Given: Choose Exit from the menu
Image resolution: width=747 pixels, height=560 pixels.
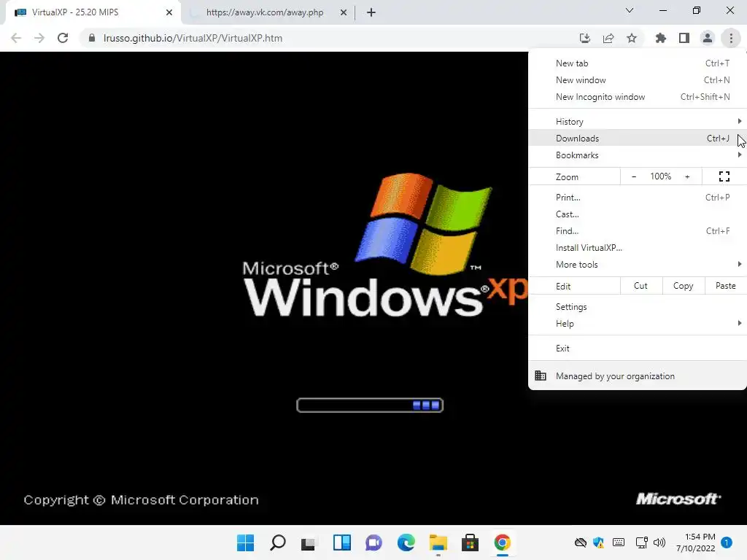Looking at the screenshot, I should (638, 348).
